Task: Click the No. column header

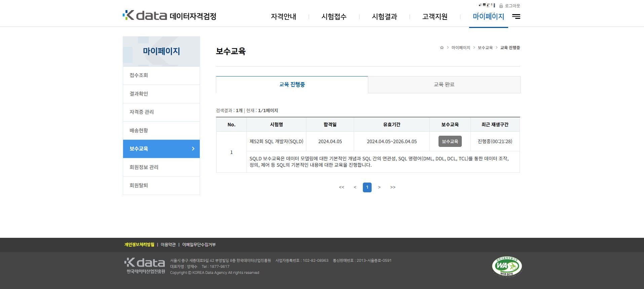Action: click(231, 125)
